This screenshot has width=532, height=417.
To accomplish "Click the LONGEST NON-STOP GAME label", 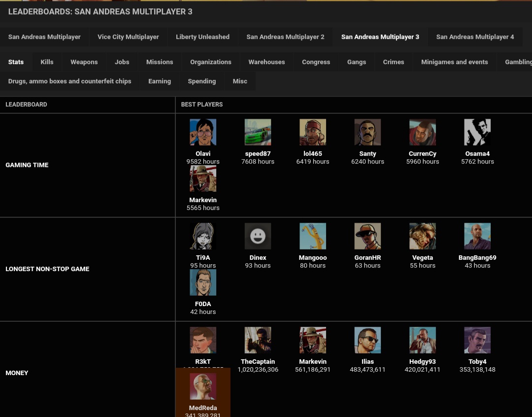I will coord(47,269).
